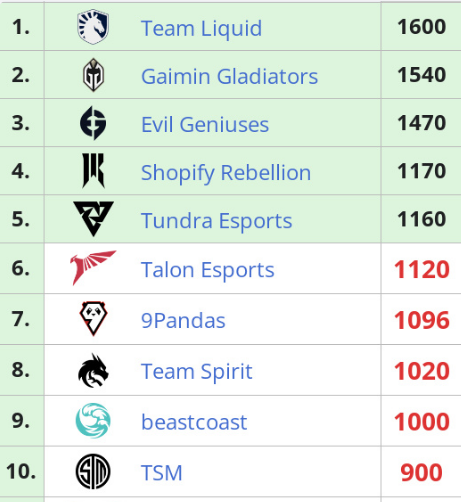The image size is (461, 502).
Task: Go to the 9Pandas page
Action: 183,321
